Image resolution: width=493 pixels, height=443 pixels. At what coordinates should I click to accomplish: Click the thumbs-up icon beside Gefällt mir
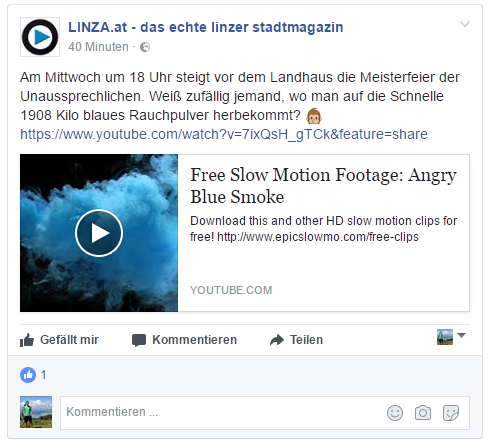coord(27,340)
